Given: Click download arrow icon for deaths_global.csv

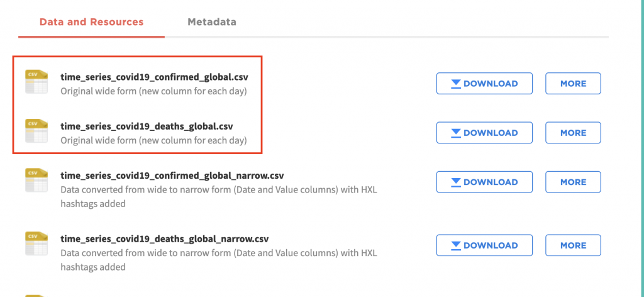Looking at the screenshot, I should pos(456,133).
